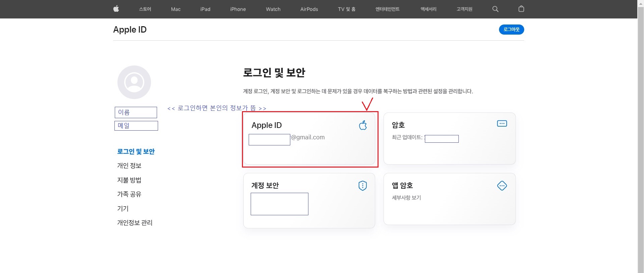Screen dimensions: 644x273
Task: Click the Apple logo in navigation bar
Action: tap(116, 9)
